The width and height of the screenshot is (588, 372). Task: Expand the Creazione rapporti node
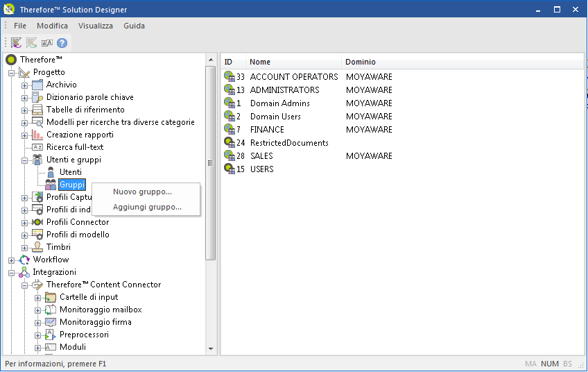[25, 135]
